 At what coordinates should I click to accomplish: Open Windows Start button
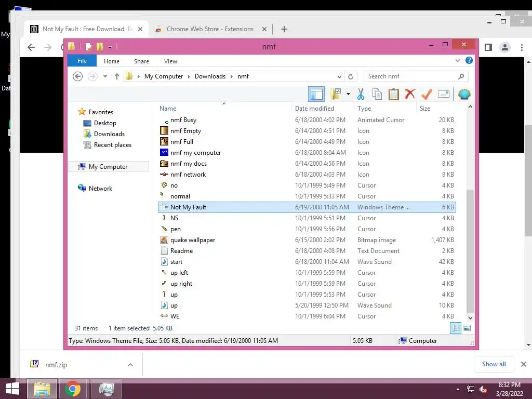click(12, 389)
